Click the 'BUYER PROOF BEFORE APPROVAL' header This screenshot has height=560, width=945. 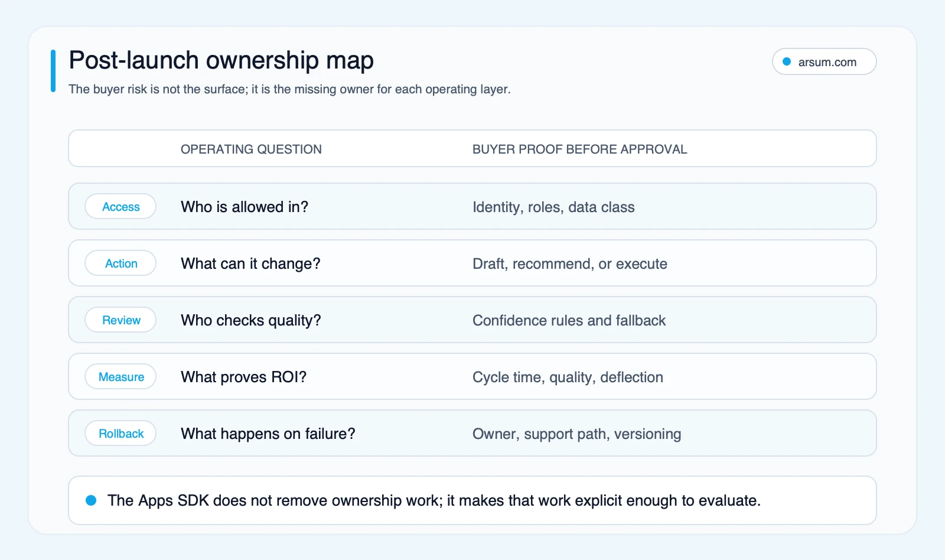tap(579, 149)
